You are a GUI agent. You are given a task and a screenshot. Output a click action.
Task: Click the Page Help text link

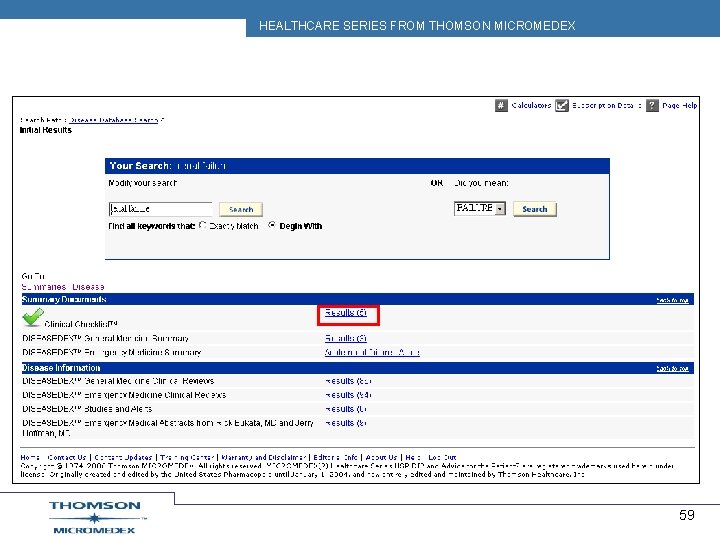pos(680,106)
